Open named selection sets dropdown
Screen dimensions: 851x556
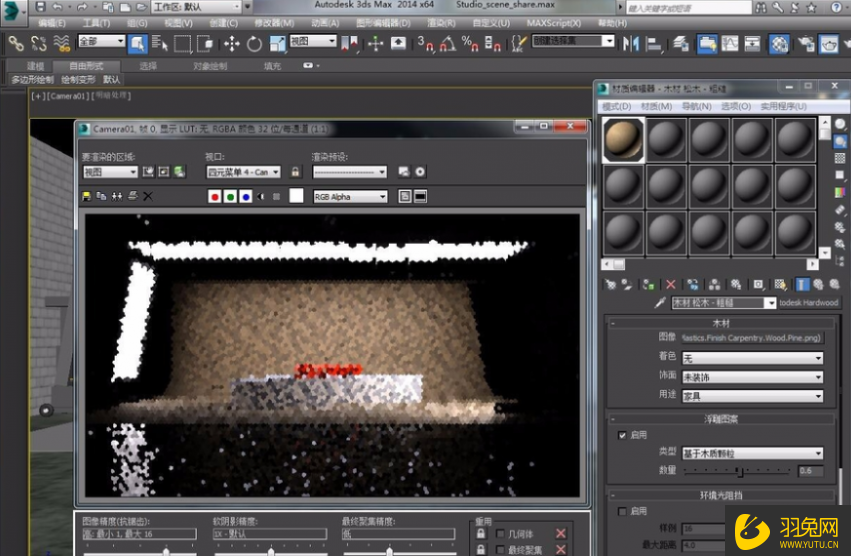(573, 41)
